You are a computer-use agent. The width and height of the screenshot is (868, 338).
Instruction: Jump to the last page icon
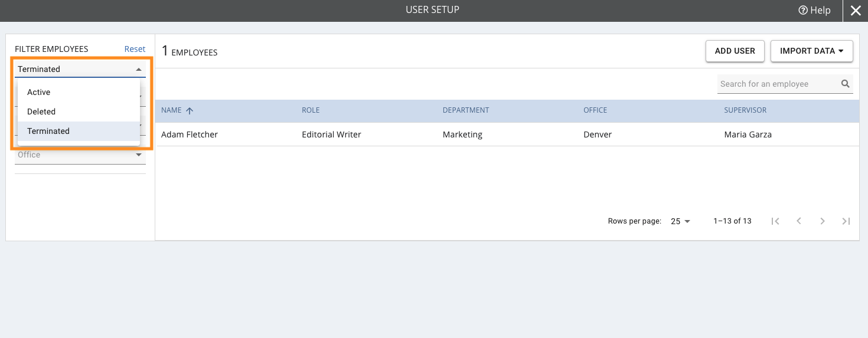point(846,221)
